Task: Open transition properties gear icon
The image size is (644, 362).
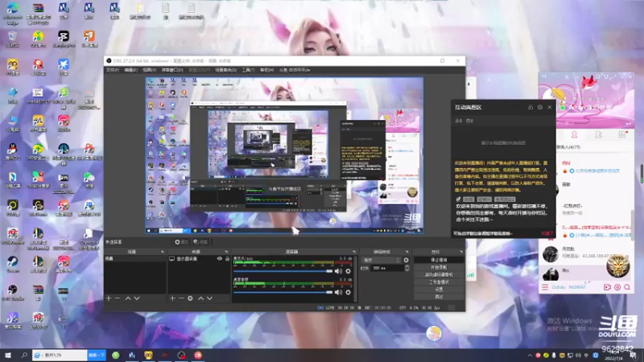Action: (407, 260)
